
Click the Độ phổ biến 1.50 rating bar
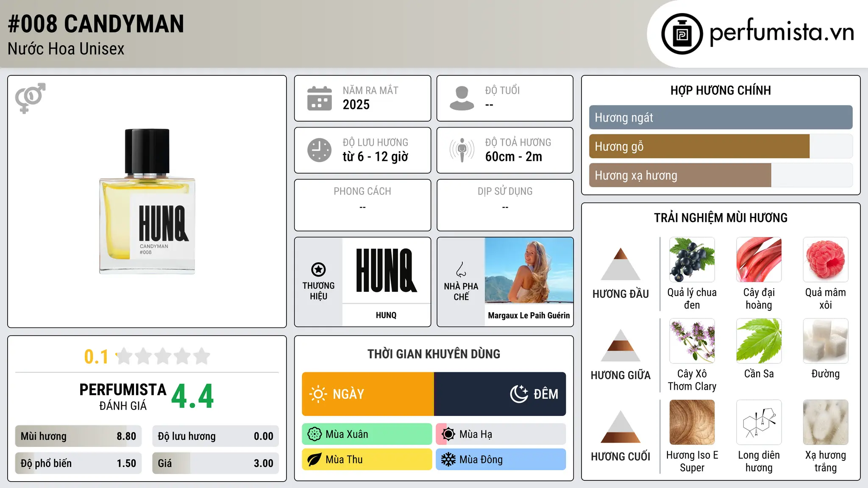[x=78, y=463]
